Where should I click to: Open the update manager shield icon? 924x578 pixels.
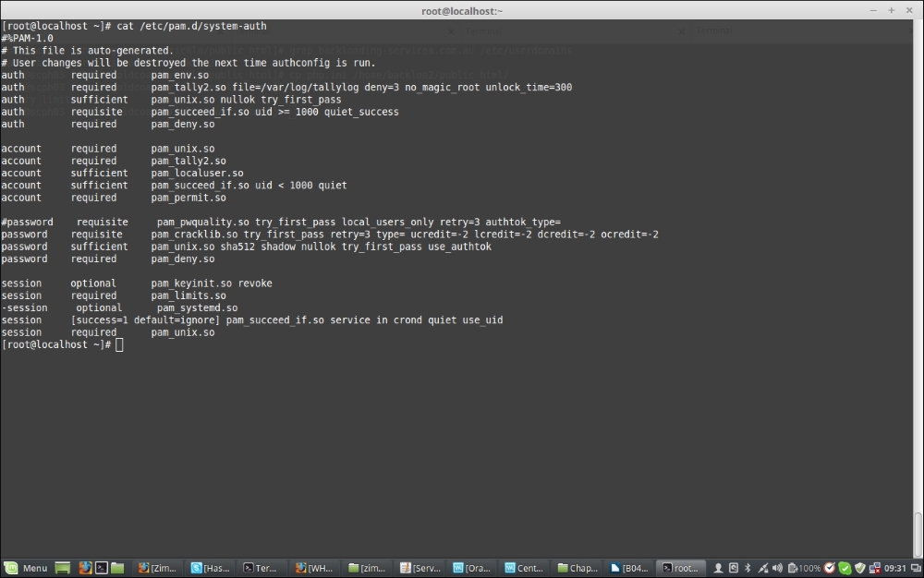859,568
